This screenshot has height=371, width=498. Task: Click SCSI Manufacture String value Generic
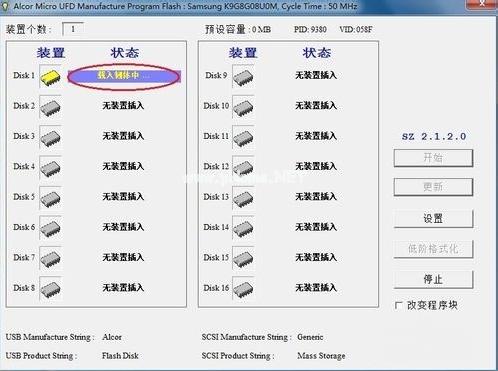coord(310,337)
